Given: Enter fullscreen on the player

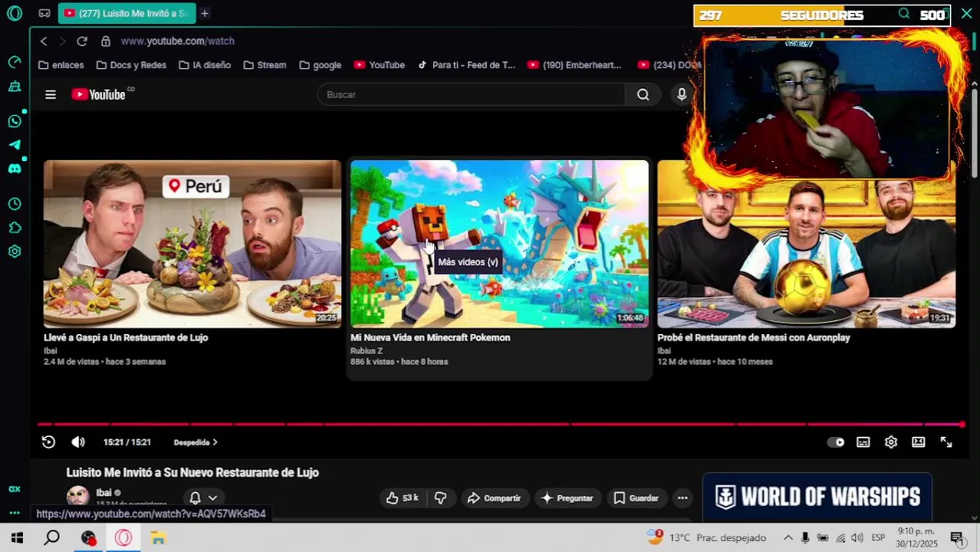Looking at the screenshot, I should click(946, 442).
